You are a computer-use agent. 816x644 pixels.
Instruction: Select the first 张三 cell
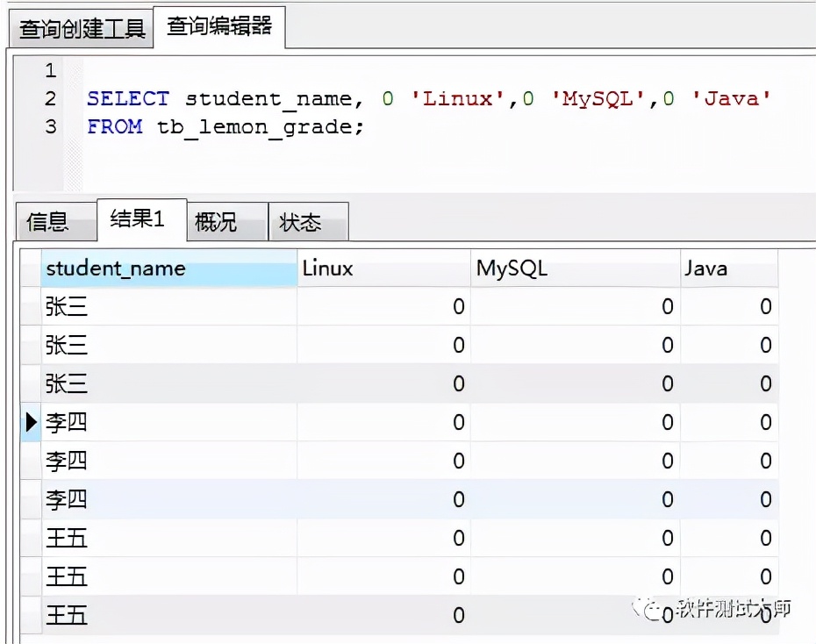coord(168,307)
